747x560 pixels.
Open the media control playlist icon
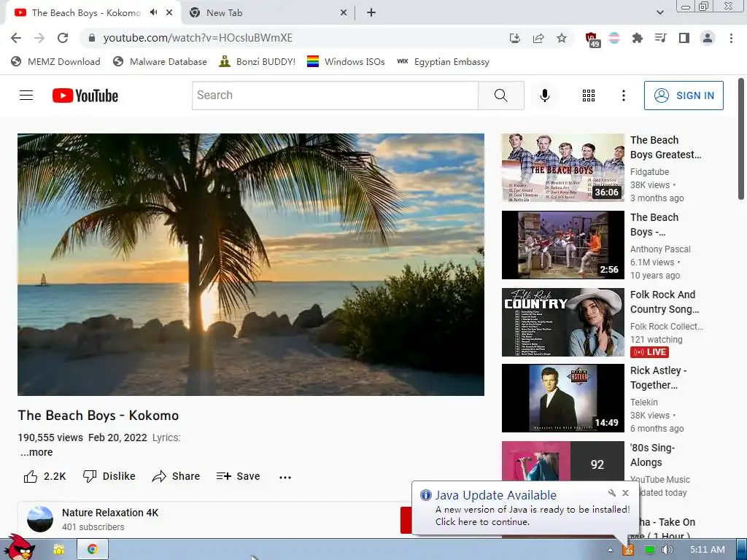pyautogui.click(x=661, y=38)
